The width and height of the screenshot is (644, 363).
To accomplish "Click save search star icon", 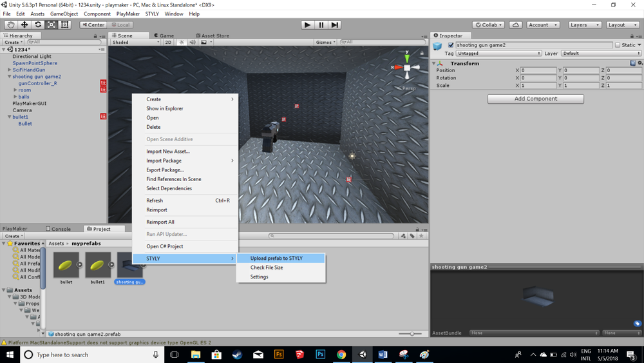I will (x=421, y=236).
